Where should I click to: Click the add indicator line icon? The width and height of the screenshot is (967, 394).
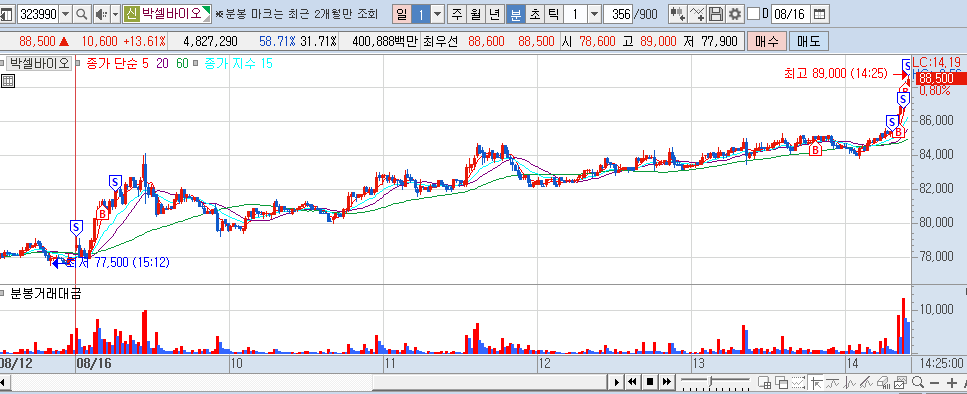click(697, 14)
